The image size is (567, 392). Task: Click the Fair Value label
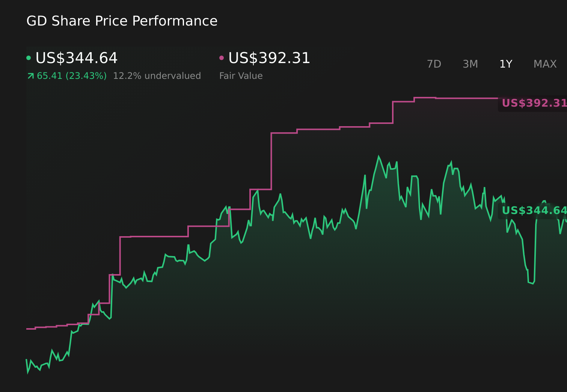pos(241,76)
